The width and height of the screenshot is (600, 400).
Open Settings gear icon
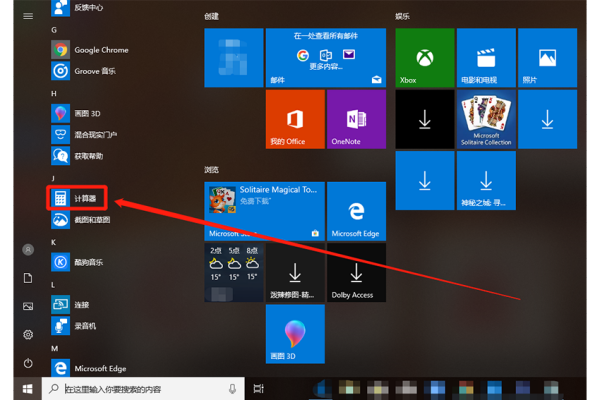(x=28, y=335)
